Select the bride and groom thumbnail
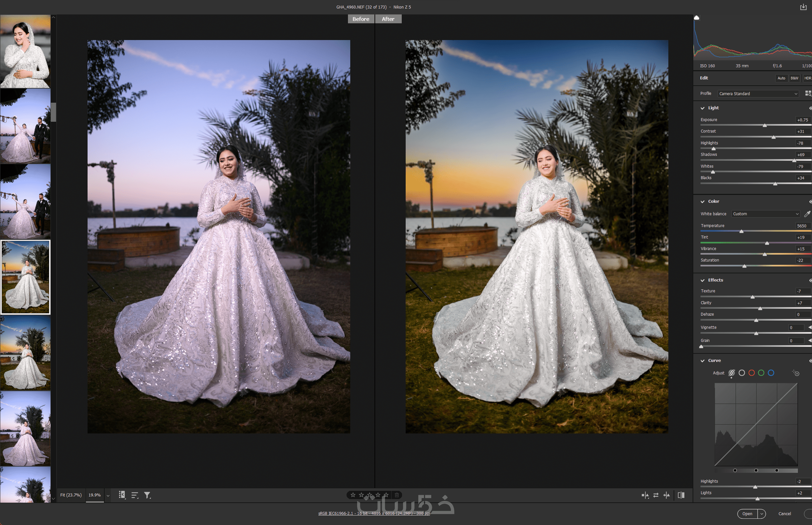Viewport: 812px width, 525px height. (25, 126)
